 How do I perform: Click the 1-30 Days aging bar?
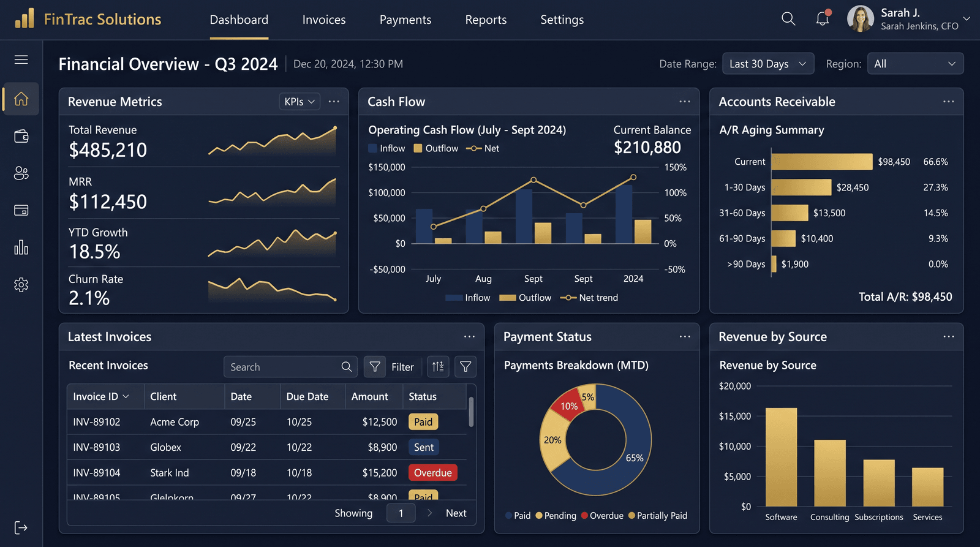coord(802,187)
